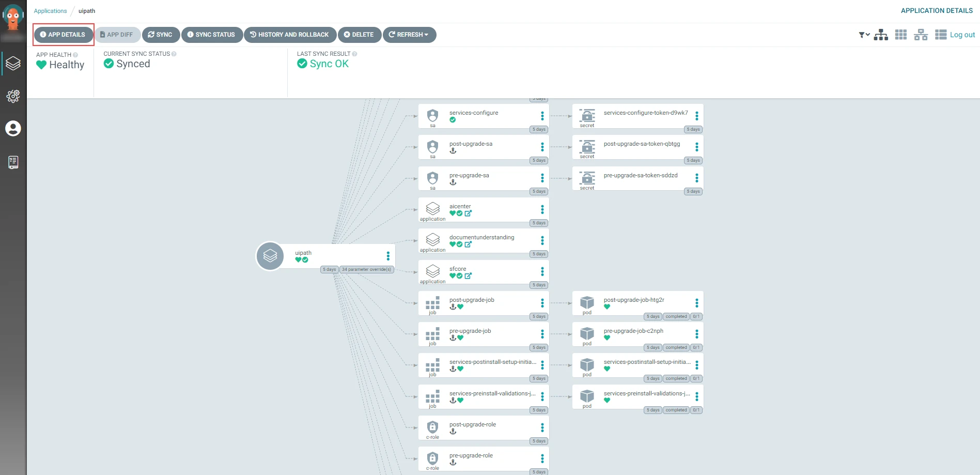Select the sfcore application node
Screen dimensions: 980x475
[x=484, y=272]
